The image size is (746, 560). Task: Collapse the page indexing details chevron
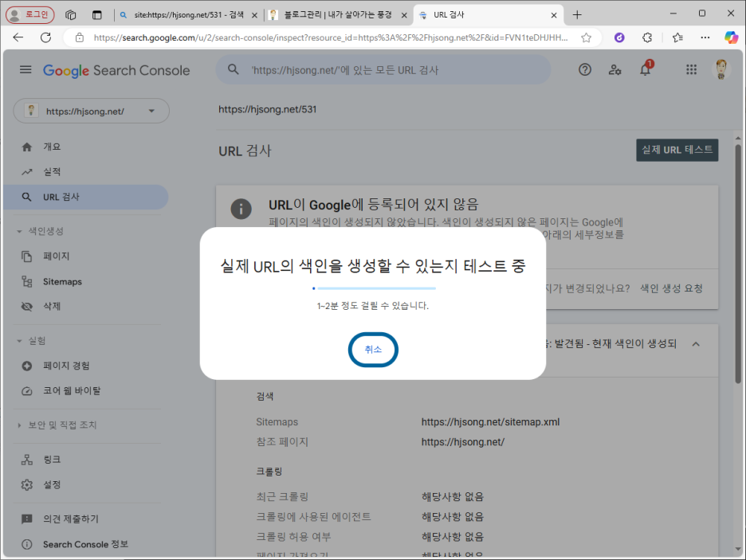[696, 343]
